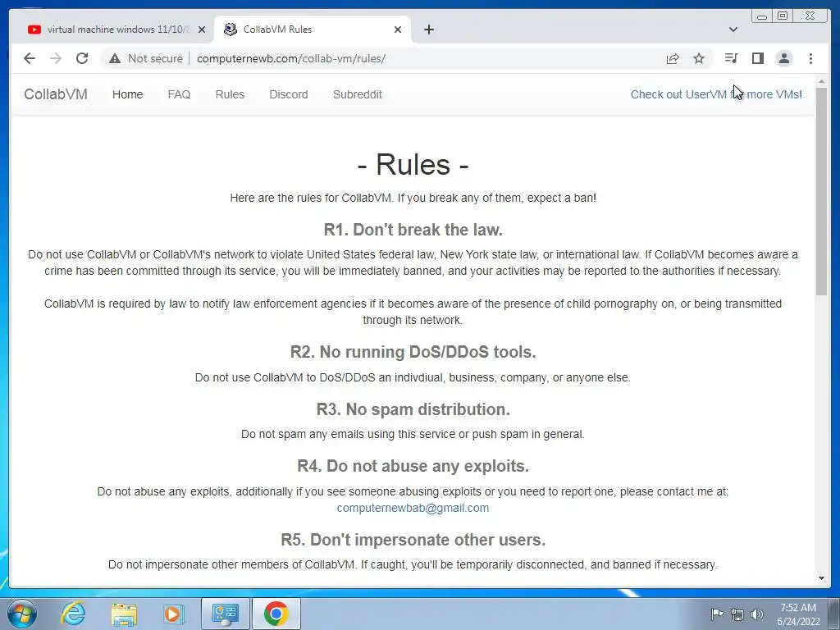The height and width of the screenshot is (630, 840).
Task: Open the Discord nav link
Action: point(288,94)
